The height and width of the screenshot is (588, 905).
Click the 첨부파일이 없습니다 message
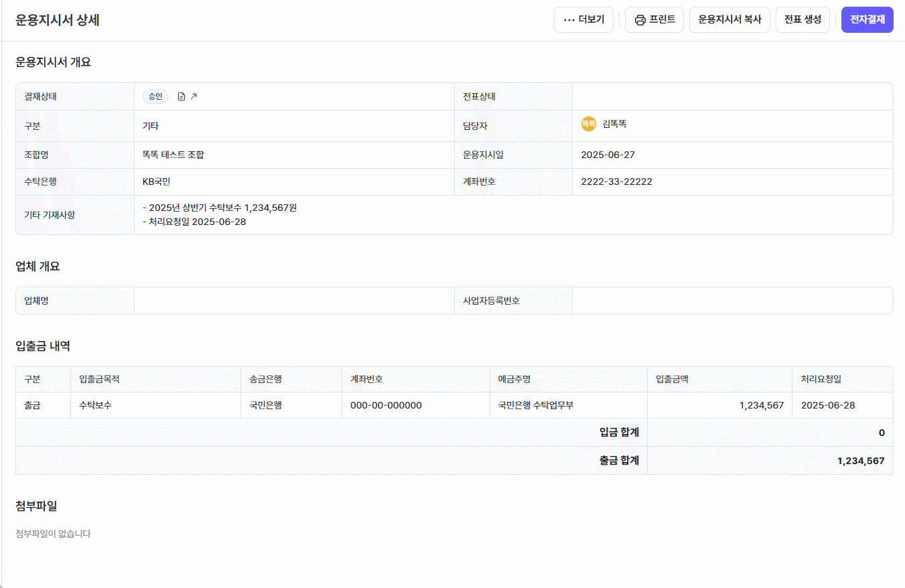pos(53,534)
